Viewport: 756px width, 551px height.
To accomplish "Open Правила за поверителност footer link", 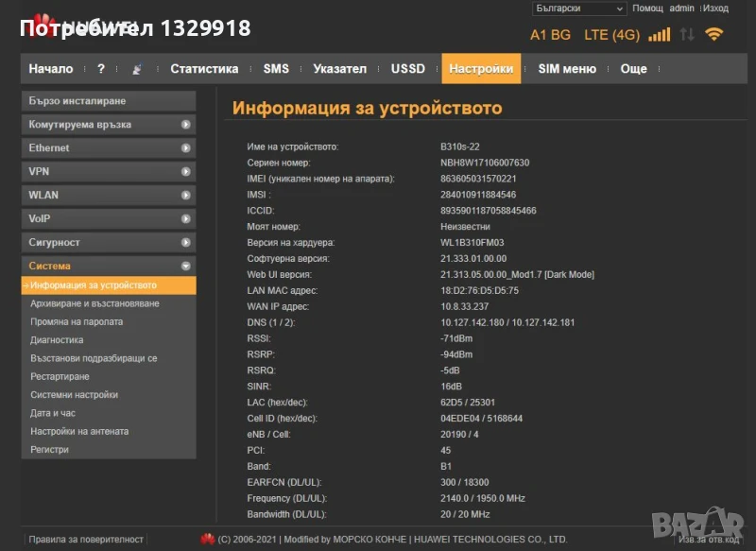I will (86, 540).
